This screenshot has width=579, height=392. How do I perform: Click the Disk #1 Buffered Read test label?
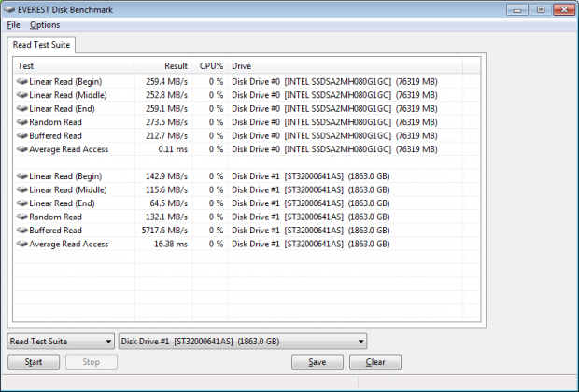[x=55, y=231]
